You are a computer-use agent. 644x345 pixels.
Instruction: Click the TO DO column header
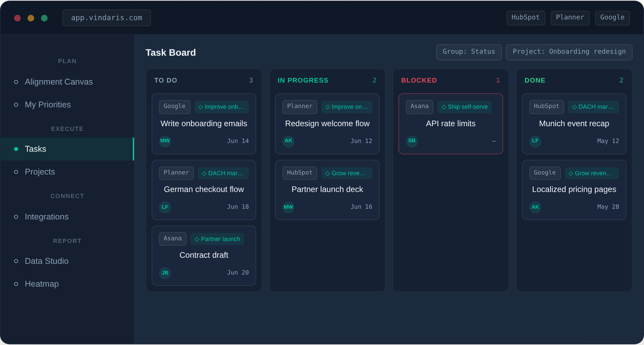click(166, 81)
